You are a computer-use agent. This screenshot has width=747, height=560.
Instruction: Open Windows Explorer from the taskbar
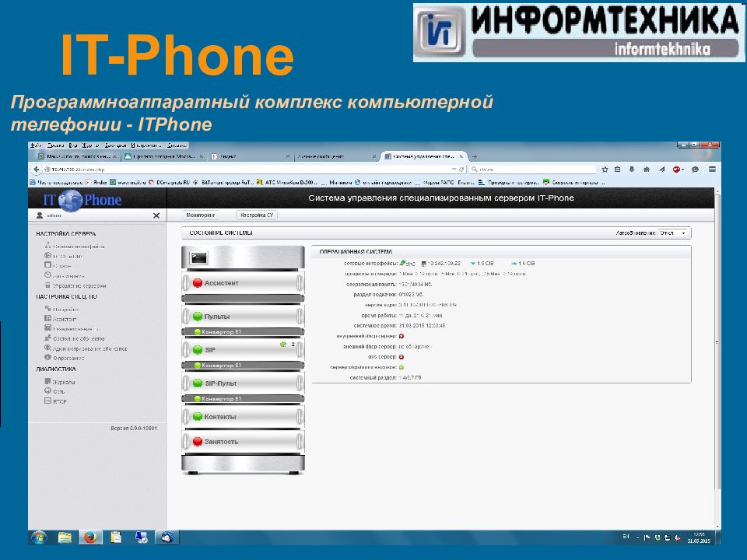[x=65, y=537]
